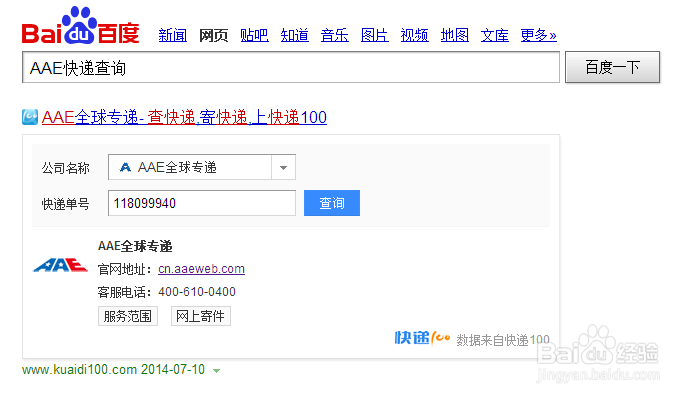Visit cn.aaeweb.com official site link

pyautogui.click(x=201, y=269)
